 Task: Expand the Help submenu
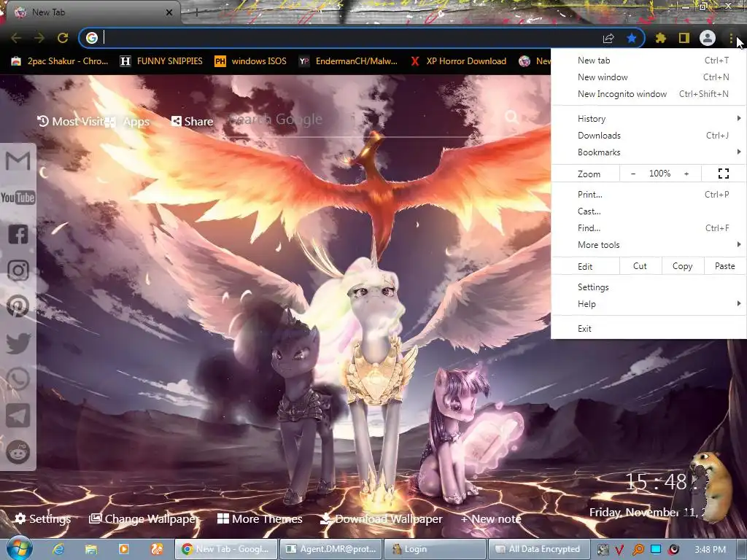coord(649,304)
